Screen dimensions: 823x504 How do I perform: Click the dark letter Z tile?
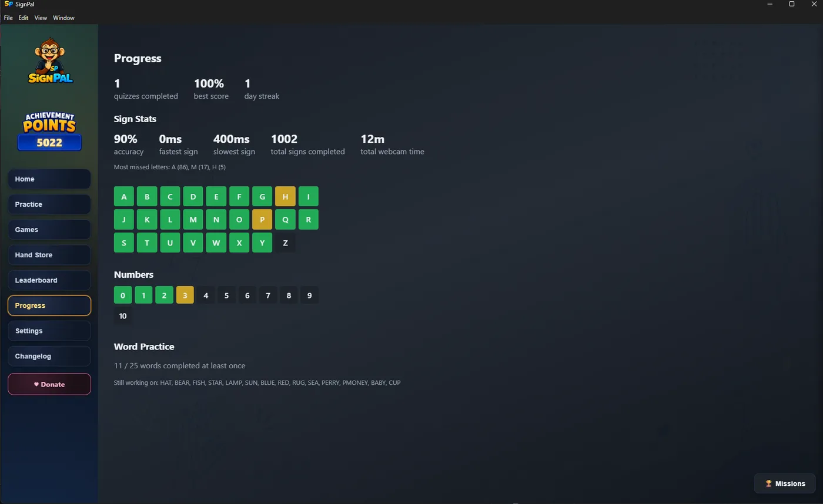click(x=285, y=243)
